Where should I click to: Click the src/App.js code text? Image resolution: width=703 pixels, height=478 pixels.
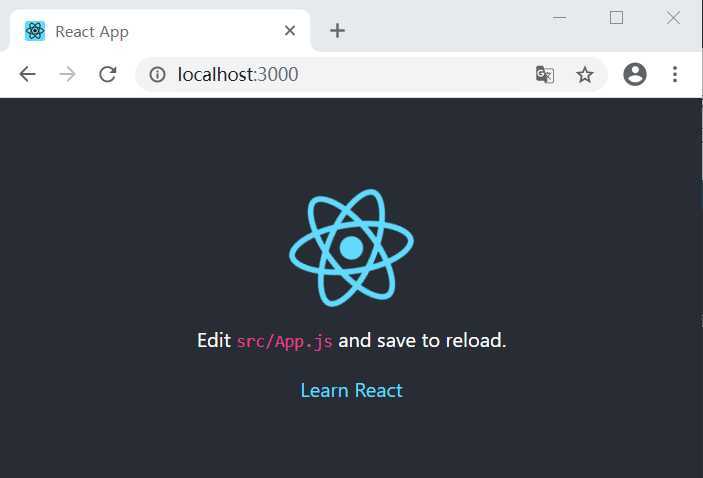[285, 341]
